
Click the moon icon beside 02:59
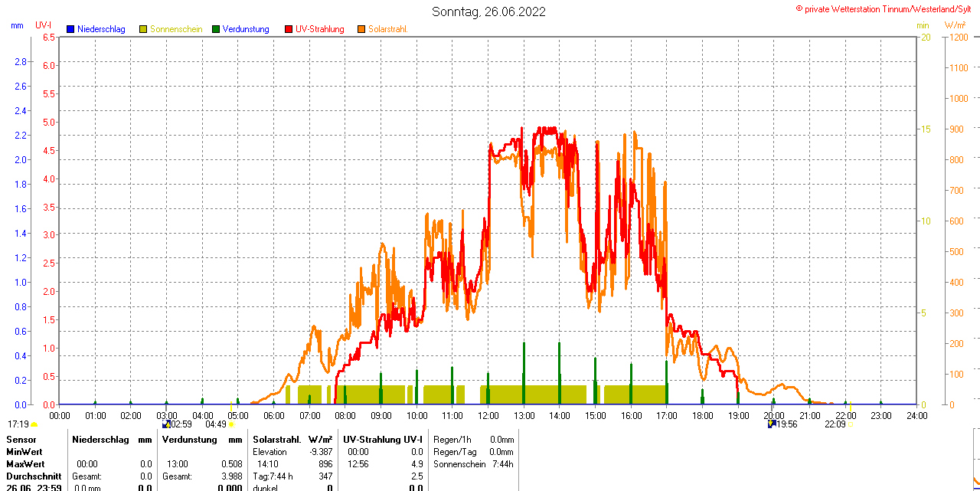tap(166, 424)
